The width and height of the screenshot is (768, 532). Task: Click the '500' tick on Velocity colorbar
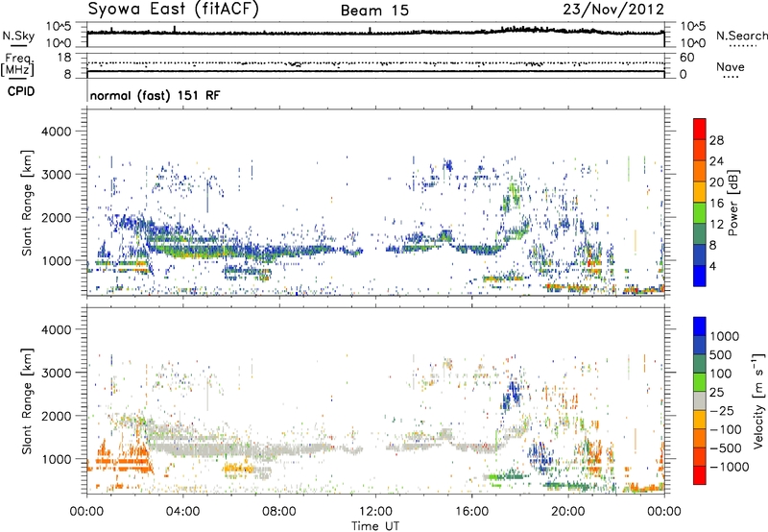(x=721, y=354)
